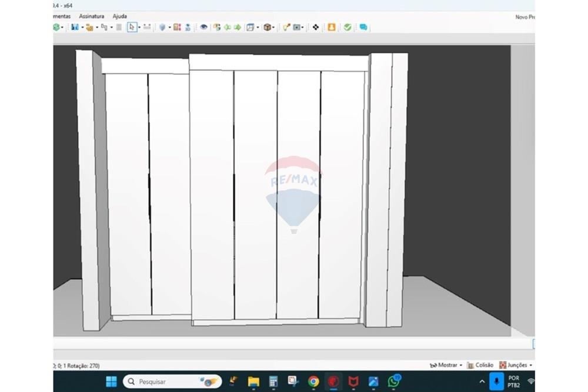588x392 pixels.
Task: Click the shield icon in toolbar
Action: pyautogui.click(x=162, y=27)
